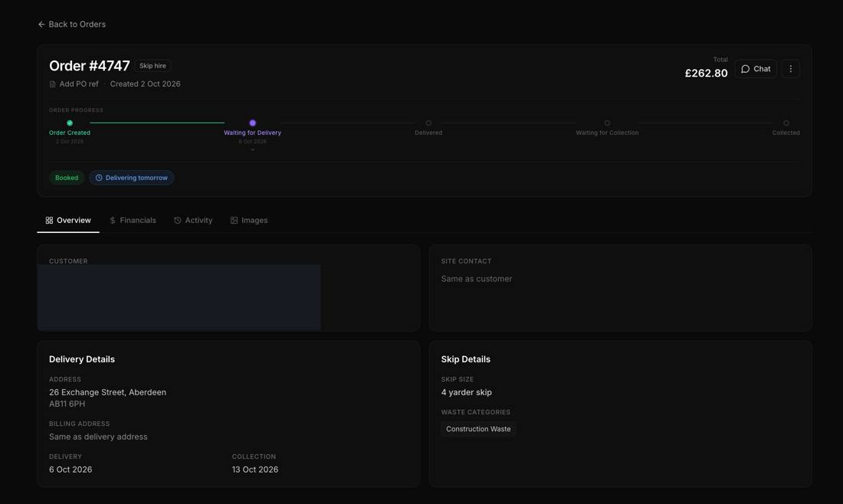This screenshot has height=504, width=843.
Task: Switch to the Images tab
Action: [249, 221]
